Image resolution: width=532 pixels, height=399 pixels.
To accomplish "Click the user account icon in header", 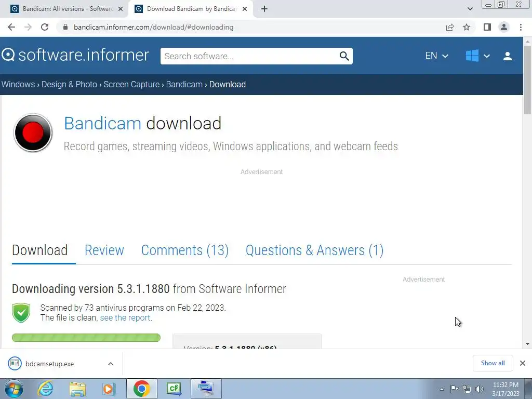I will click(508, 56).
